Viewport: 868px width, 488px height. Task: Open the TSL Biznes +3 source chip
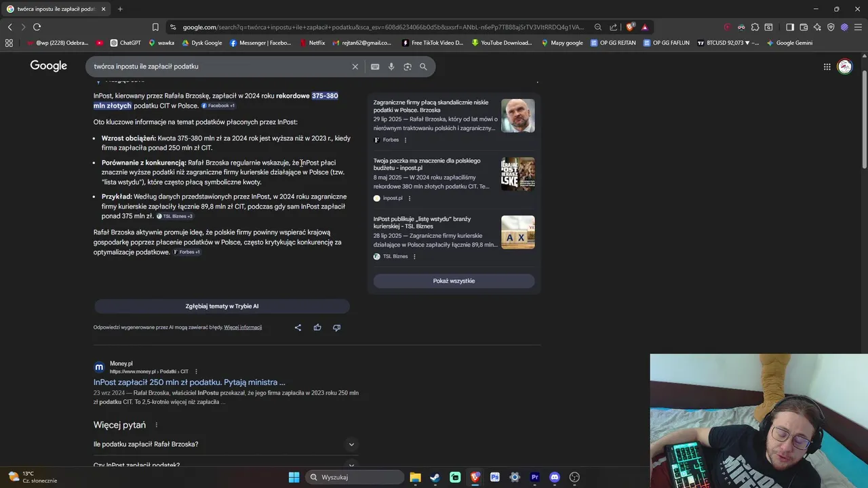tap(175, 216)
